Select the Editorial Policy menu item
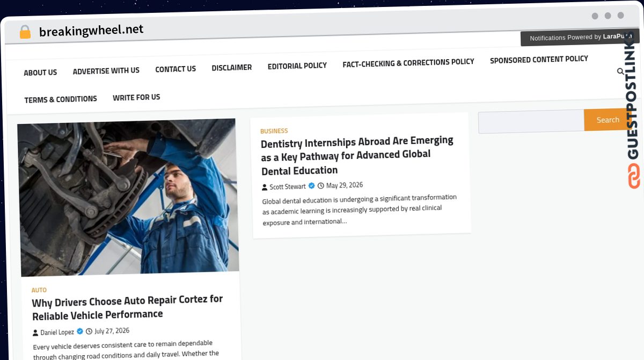Viewport: 644px width, 360px height. click(297, 66)
